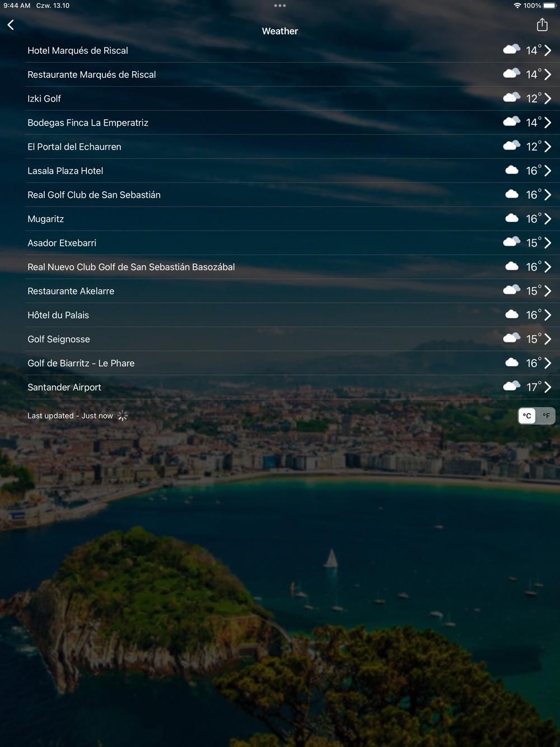Screen dimensions: 560x747
Task: Click cloud icon for Restaurante Marqués de Riscal
Action: tap(512, 73)
